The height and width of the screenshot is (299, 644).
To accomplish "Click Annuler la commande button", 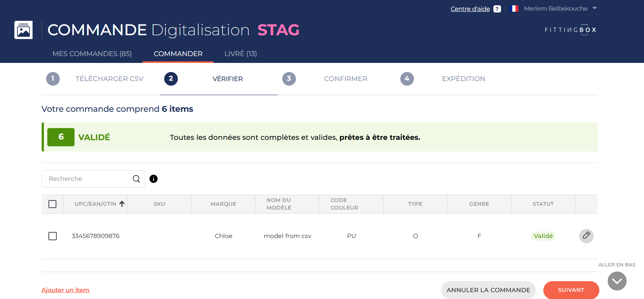I will coord(488,290).
